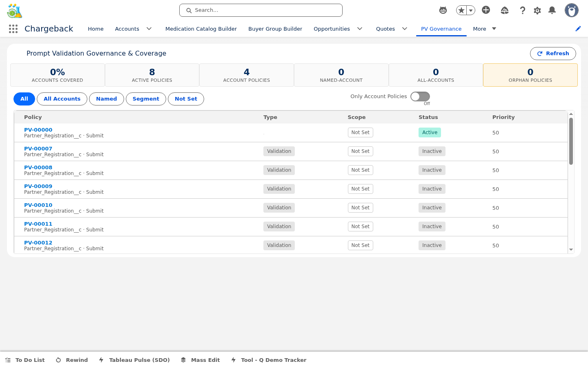Click the pencil icon to edit navigation
Viewport: 588px width, 368px height.
click(x=578, y=29)
